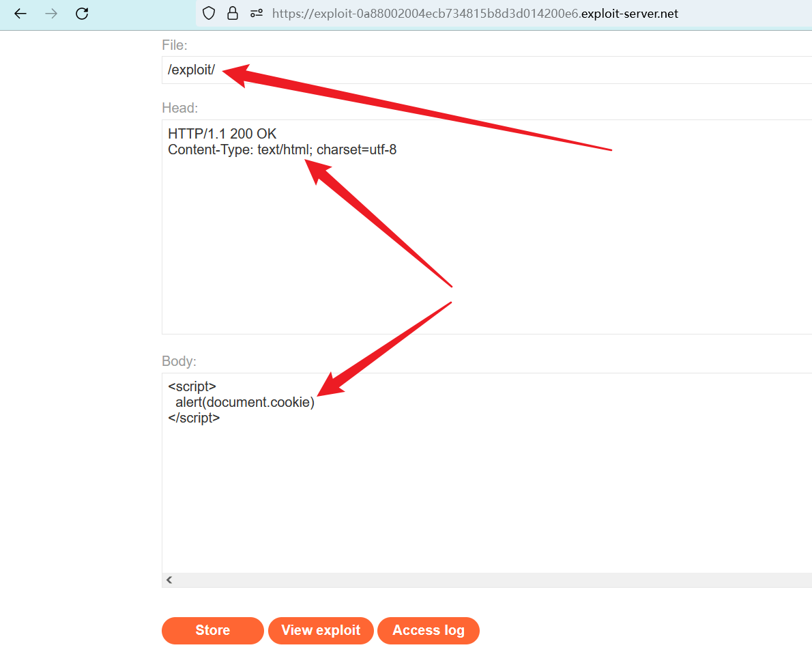Screen dimensions: 812x654
Task: Open the Access log
Action: 429,631
